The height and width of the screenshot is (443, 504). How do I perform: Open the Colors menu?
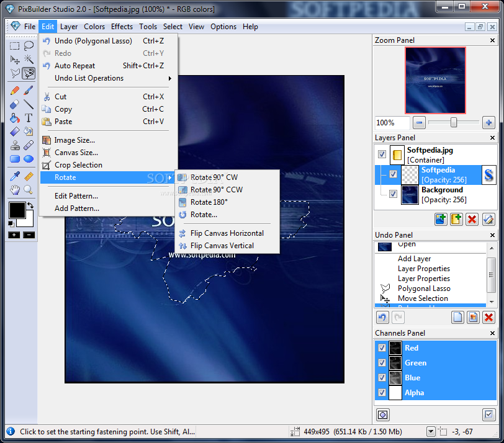(x=94, y=27)
